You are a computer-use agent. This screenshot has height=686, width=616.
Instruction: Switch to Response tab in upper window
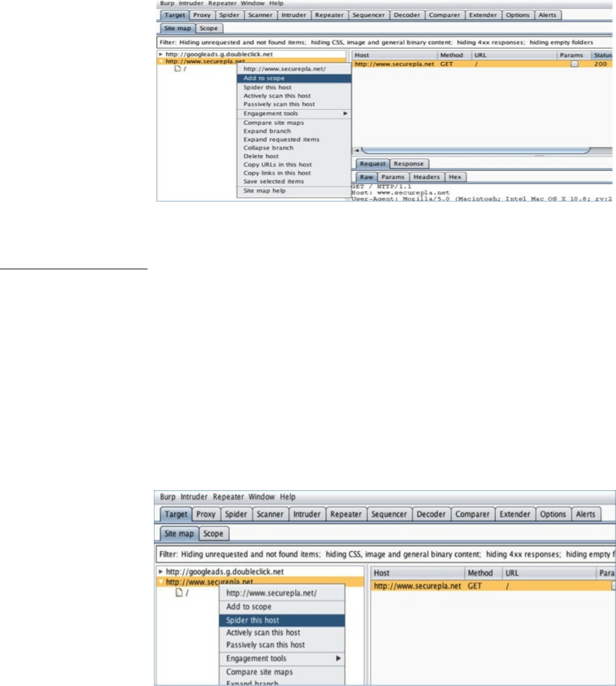[409, 163]
